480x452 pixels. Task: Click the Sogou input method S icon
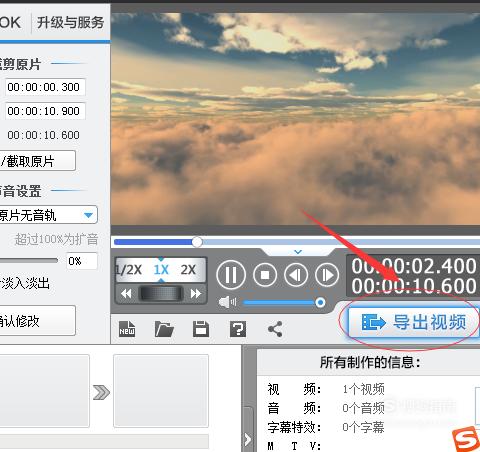click(x=466, y=439)
